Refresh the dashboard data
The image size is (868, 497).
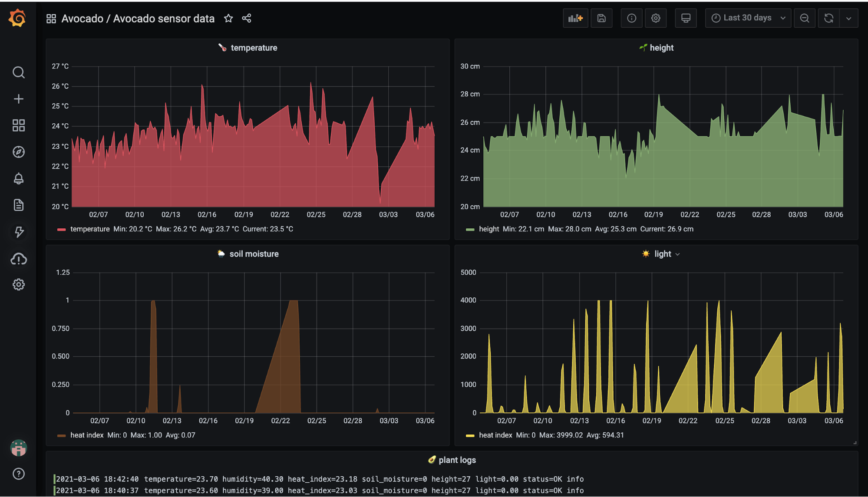pyautogui.click(x=829, y=18)
